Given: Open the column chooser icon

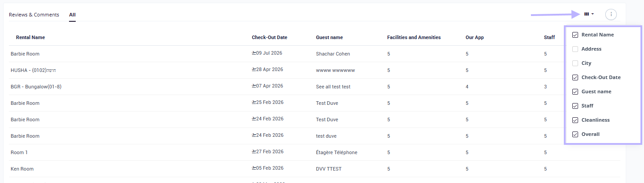Looking at the screenshot, I should pos(587,14).
